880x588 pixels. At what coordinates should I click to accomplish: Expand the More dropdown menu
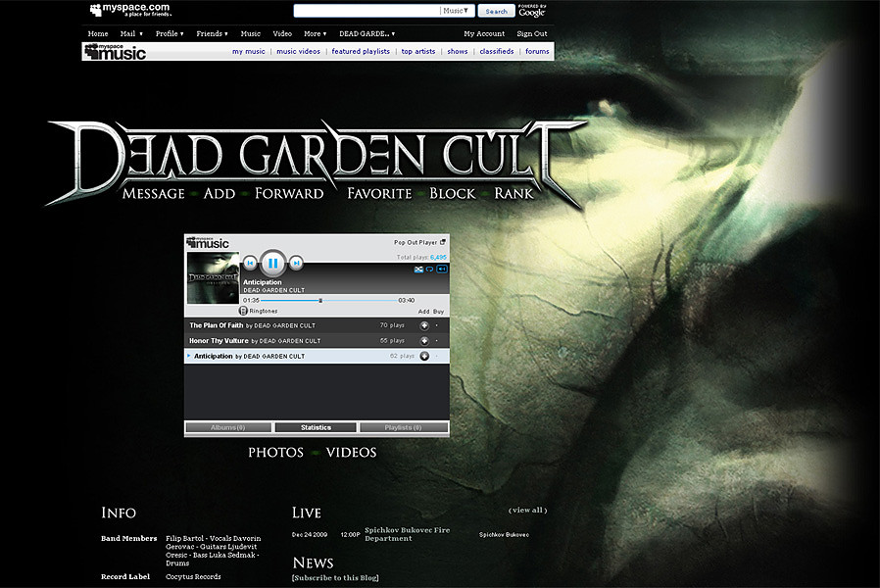click(315, 33)
